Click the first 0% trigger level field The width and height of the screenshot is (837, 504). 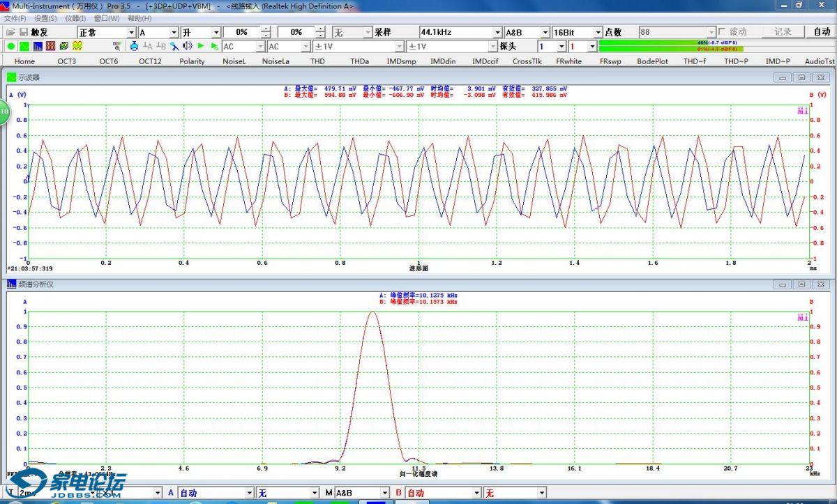[x=242, y=32]
